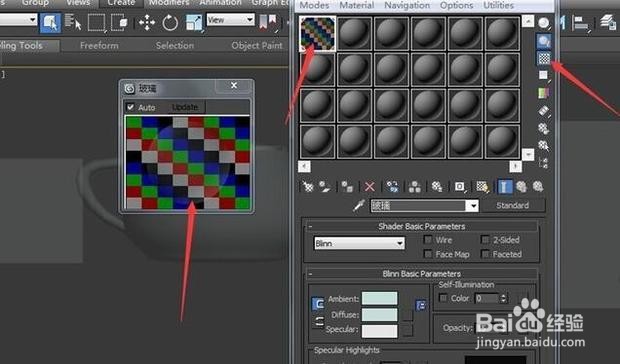This screenshot has height=364, width=620.
Task: Click Make Preview filmstrip icon
Action: (x=544, y=111)
